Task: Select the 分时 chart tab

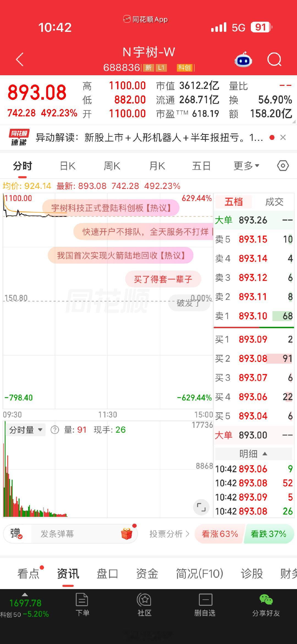Action: 23,166
